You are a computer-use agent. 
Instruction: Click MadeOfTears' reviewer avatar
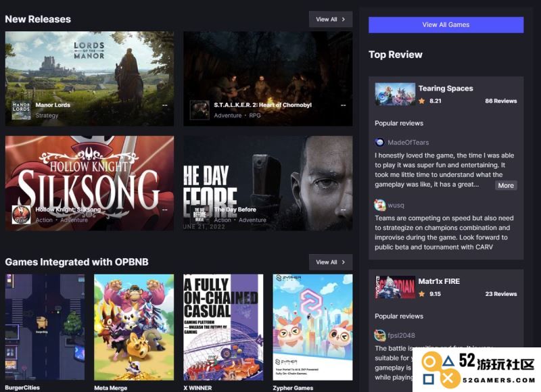[379, 142]
